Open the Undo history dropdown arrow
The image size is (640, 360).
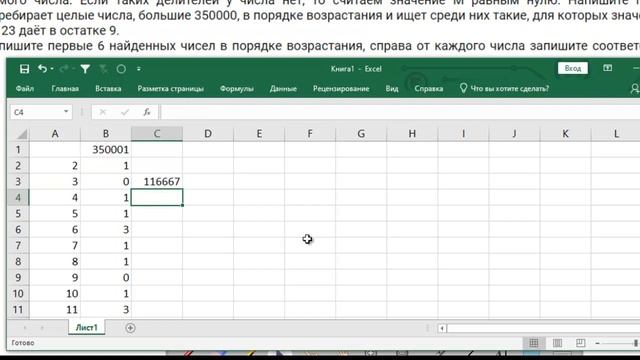(x=52, y=69)
